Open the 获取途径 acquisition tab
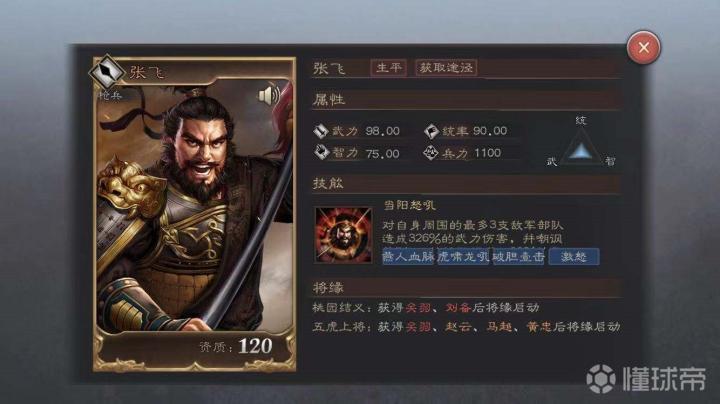The height and width of the screenshot is (404, 720). click(x=446, y=68)
